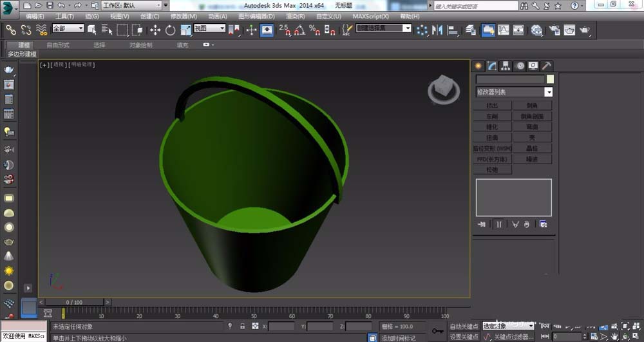Image resolution: width=644 pixels, height=342 pixels.
Task: Open the 修改器 menu
Action: [x=183, y=16]
